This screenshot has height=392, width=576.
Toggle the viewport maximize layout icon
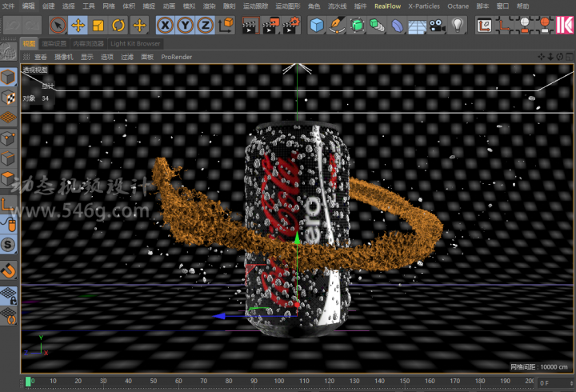[x=569, y=57]
